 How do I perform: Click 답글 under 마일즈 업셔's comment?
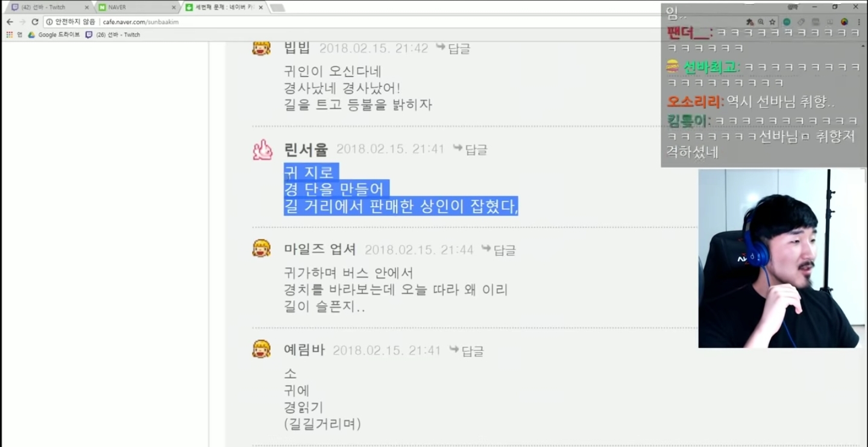pyautogui.click(x=498, y=250)
